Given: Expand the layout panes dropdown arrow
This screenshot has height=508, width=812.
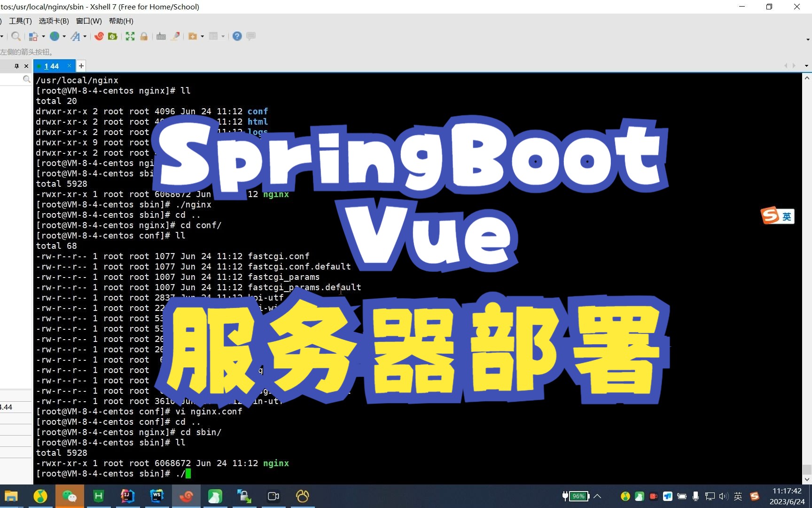Looking at the screenshot, I should pos(223,36).
